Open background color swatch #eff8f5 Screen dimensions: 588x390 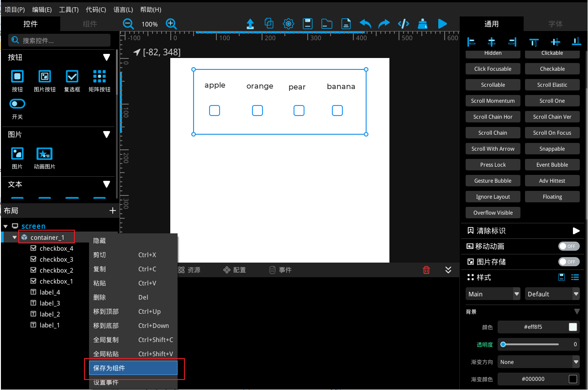[x=573, y=327]
